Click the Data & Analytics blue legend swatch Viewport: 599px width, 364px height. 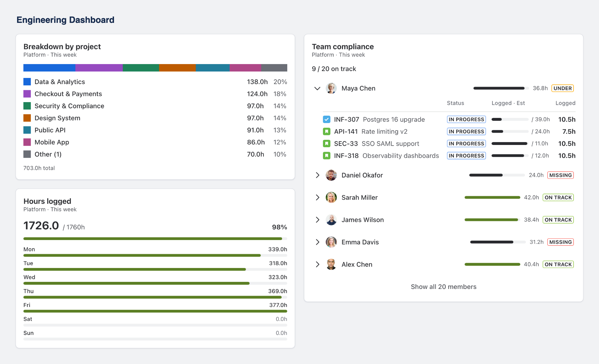(27, 82)
